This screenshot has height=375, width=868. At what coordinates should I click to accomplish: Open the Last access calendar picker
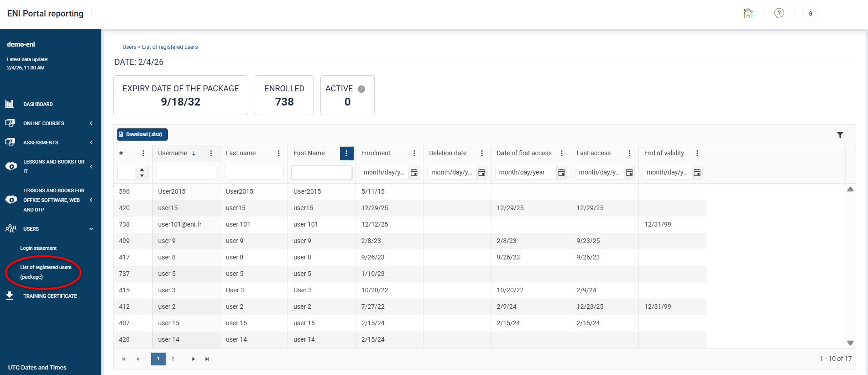pos(629,172)
